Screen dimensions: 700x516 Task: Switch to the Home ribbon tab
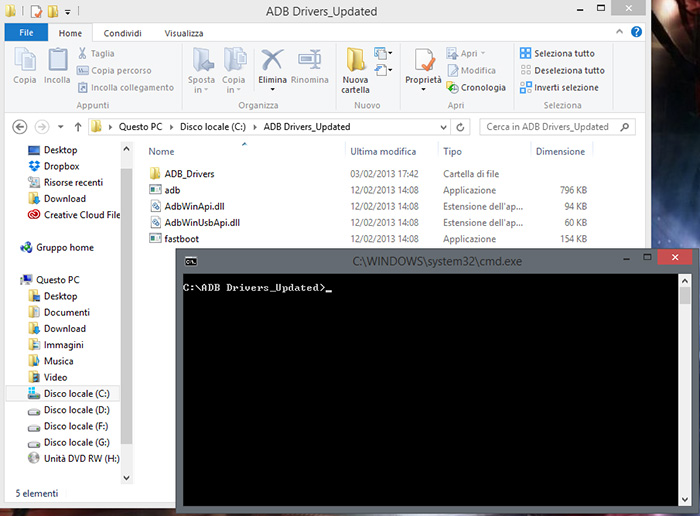click(x=70, y=33)
